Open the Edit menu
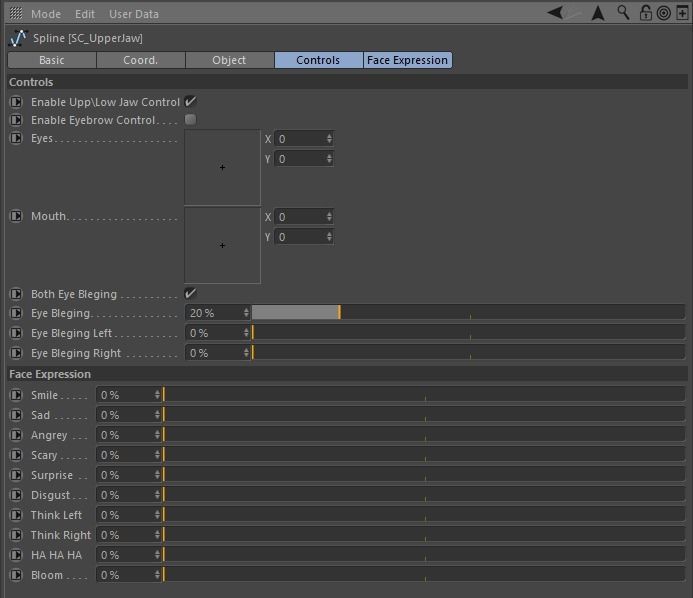 point(84,14)
